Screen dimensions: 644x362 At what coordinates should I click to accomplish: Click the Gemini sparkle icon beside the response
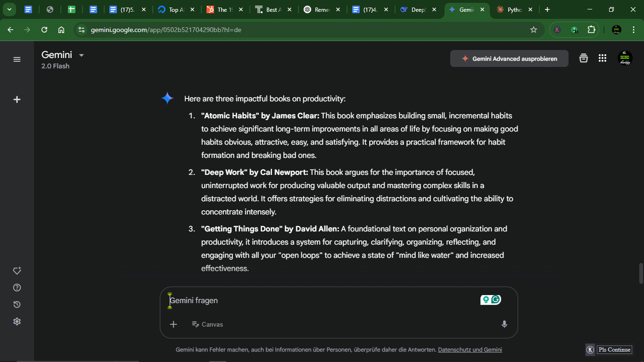pyautogui.click(x=167, y=98)
